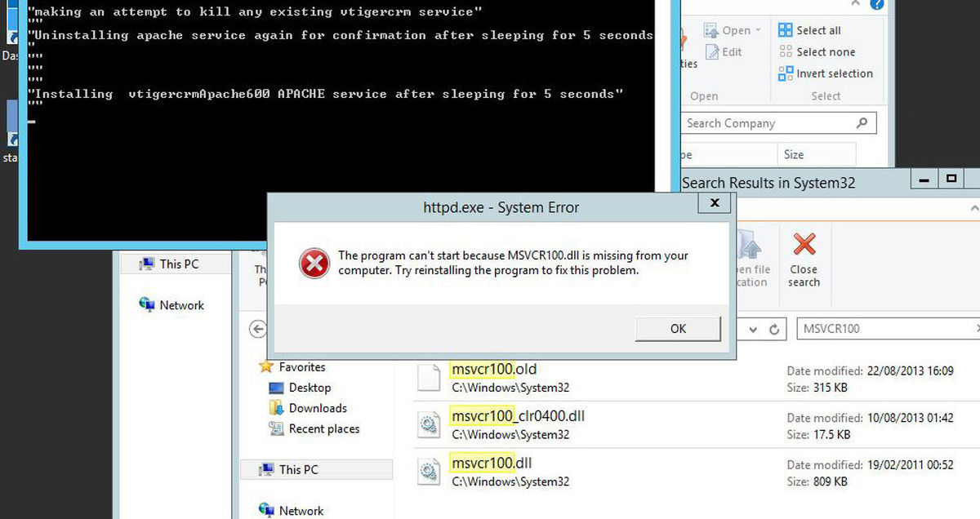
Task: Click the Network icon in the back window
Action: 147,304
